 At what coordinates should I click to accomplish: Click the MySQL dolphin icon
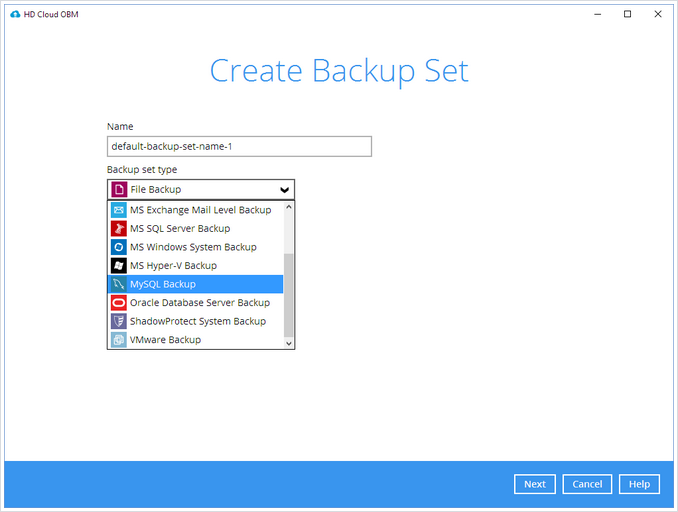tap(118, 284)
